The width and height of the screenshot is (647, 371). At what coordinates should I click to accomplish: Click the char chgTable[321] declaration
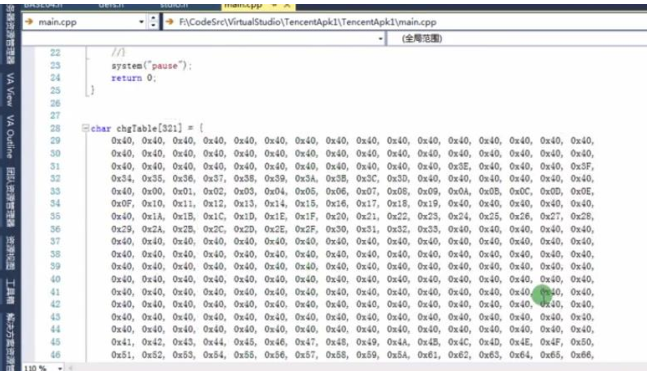[147, 128]
